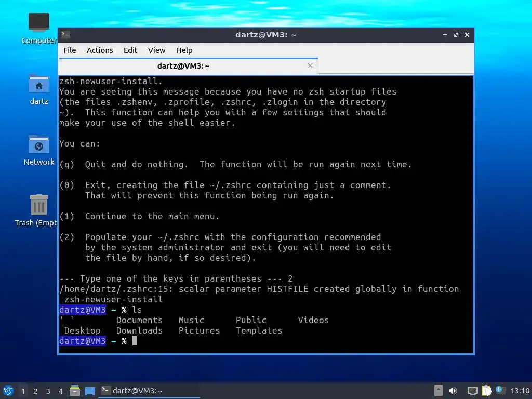Click the update notifier tray icon
The width and height of the screenshot is (532, 399).
click(x=500, y=390)
